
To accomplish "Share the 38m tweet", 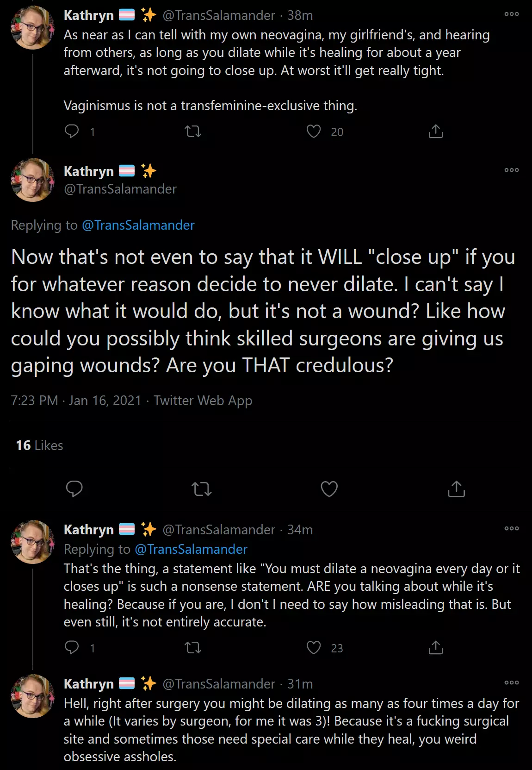I will point(435,131).
